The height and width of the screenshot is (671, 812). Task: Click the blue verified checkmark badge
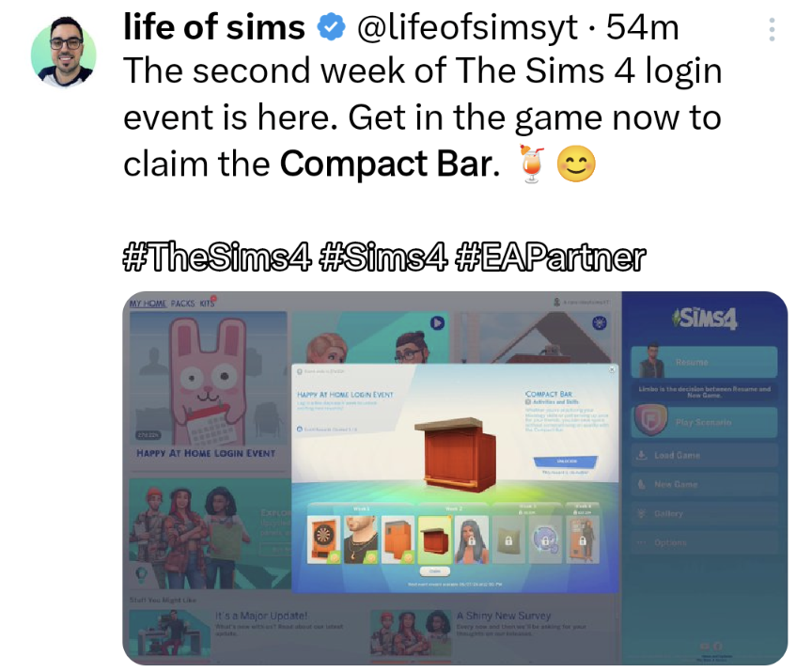(x=331, y=28)
